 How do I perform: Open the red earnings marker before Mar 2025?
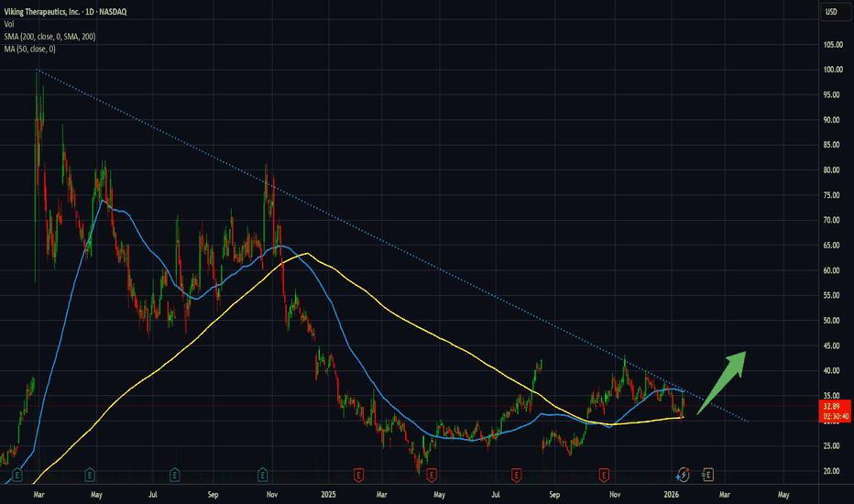[x=358, y=475]
